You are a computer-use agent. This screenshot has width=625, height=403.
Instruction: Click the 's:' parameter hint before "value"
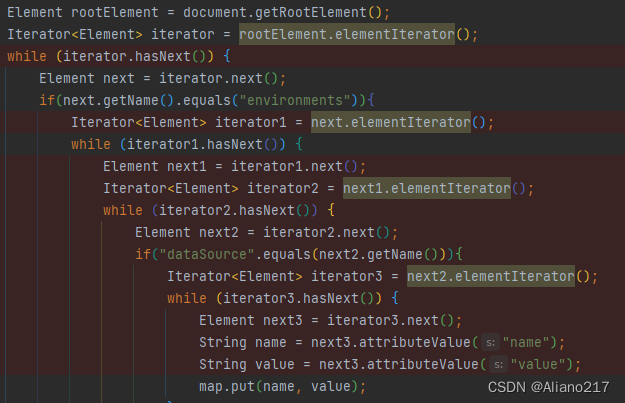point(498,364)
